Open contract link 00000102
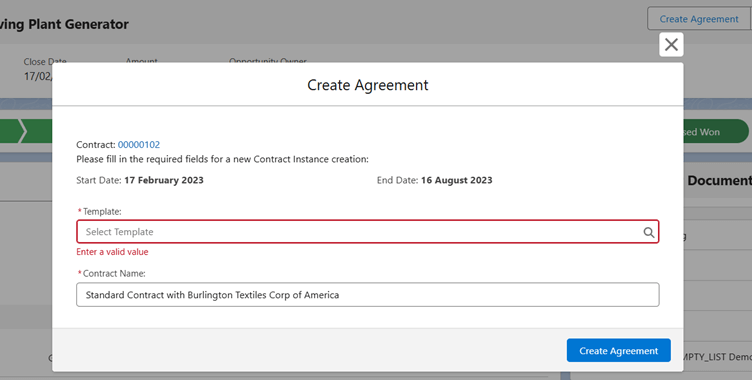Screen dimensions: 752x380 click(139, 144)
